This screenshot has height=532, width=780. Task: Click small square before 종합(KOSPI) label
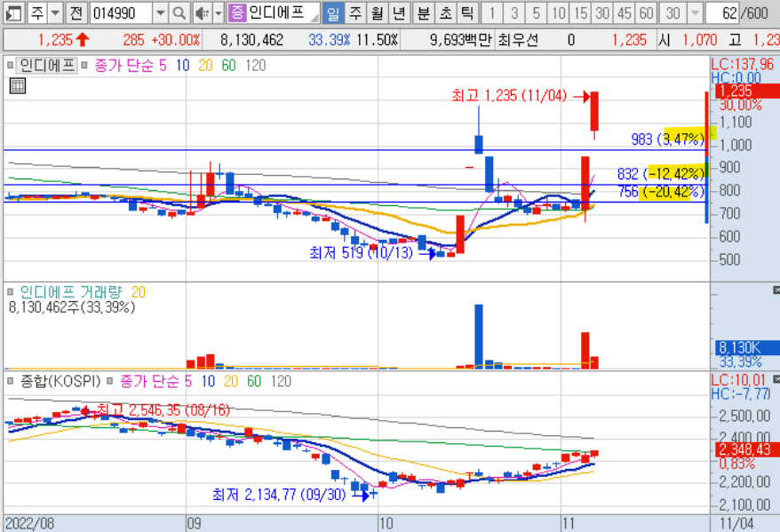10,381
